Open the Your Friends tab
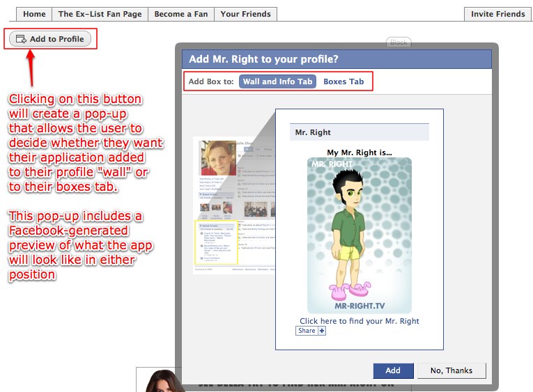 (x=245, y=14)
